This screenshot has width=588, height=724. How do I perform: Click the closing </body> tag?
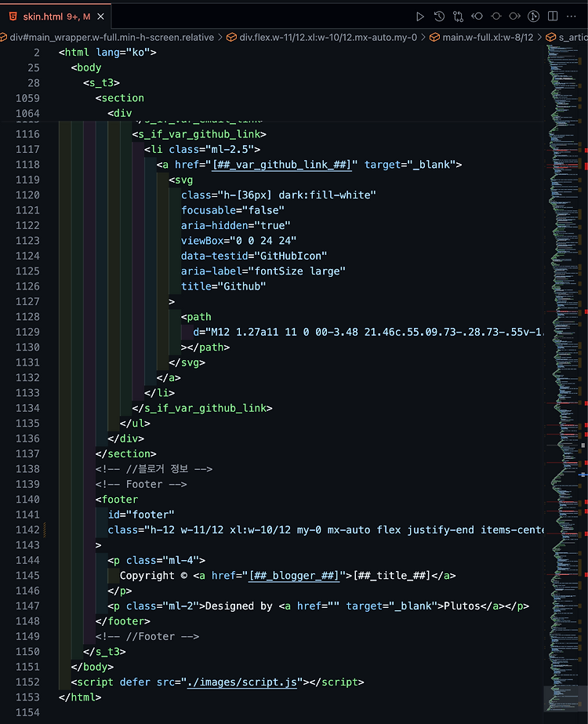tap(93, 668)
